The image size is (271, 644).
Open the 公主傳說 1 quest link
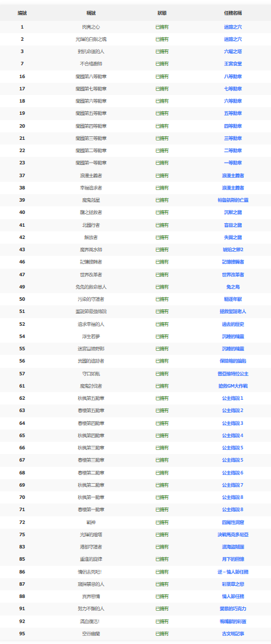(x=233, y=398)
